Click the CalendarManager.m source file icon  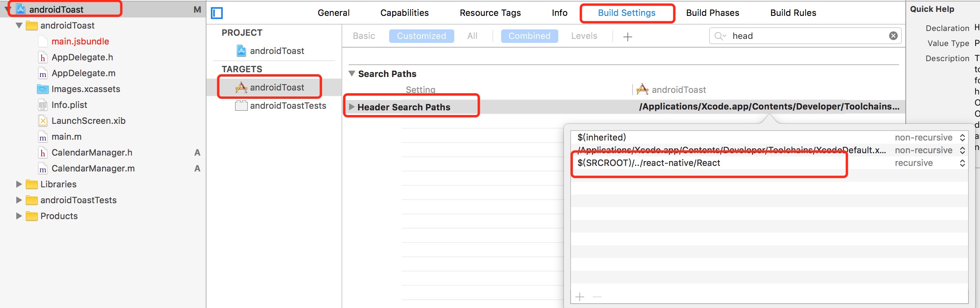42,169
